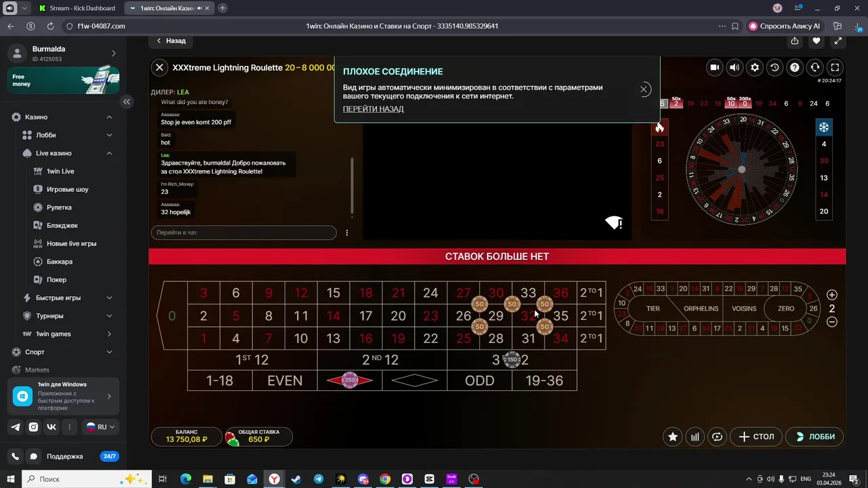Open the phone call support icon

click(16, 457)
